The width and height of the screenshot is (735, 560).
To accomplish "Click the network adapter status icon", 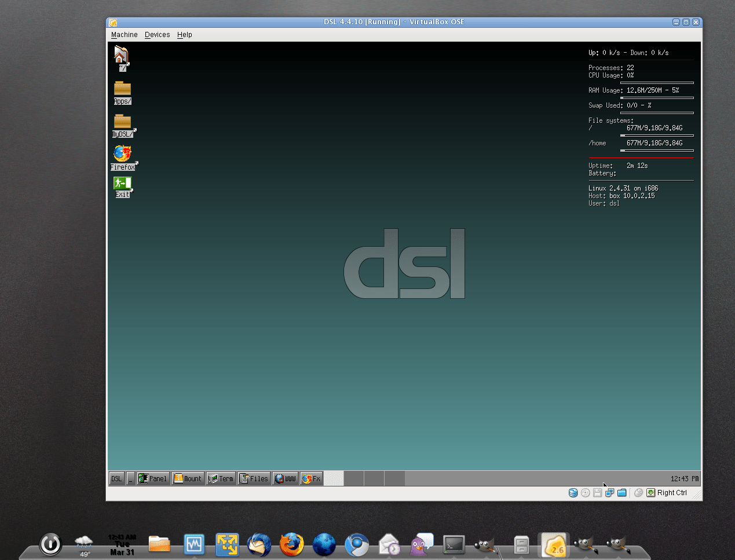I will [x=609, y=493].
